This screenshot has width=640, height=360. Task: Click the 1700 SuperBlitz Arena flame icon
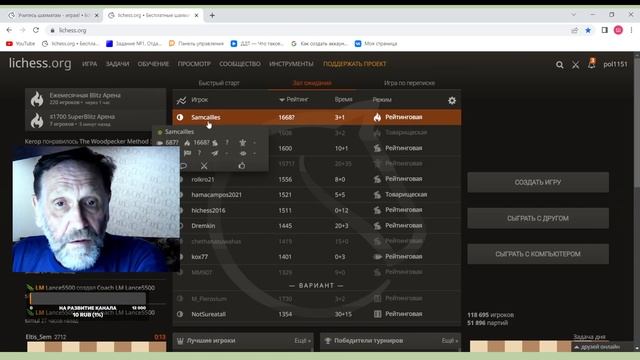click(x=37, y=120)
